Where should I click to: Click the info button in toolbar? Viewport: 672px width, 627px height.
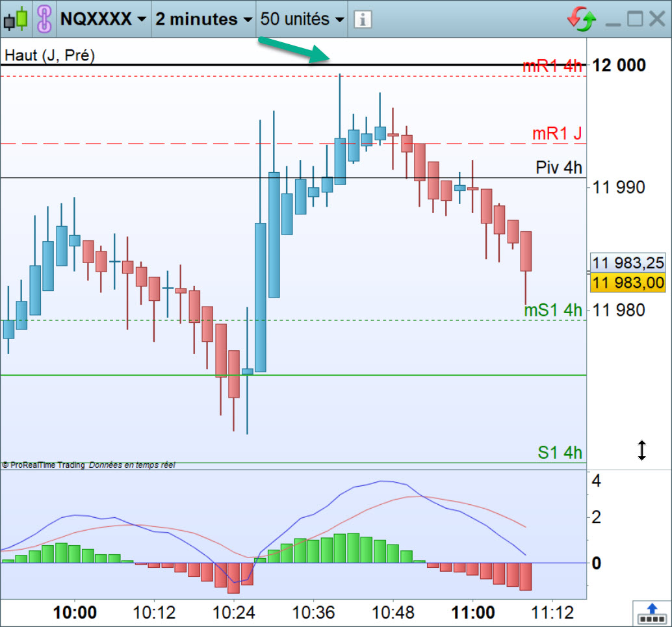363,19
